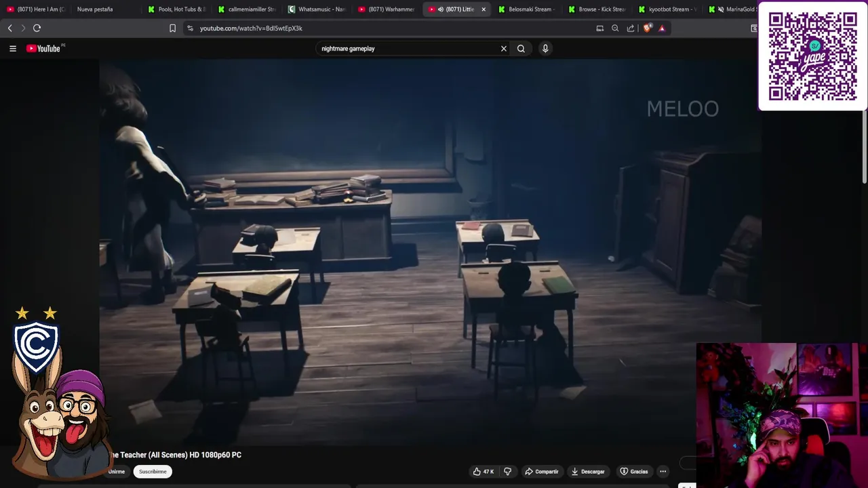Click the webcam overlay of the streamer

781,415
